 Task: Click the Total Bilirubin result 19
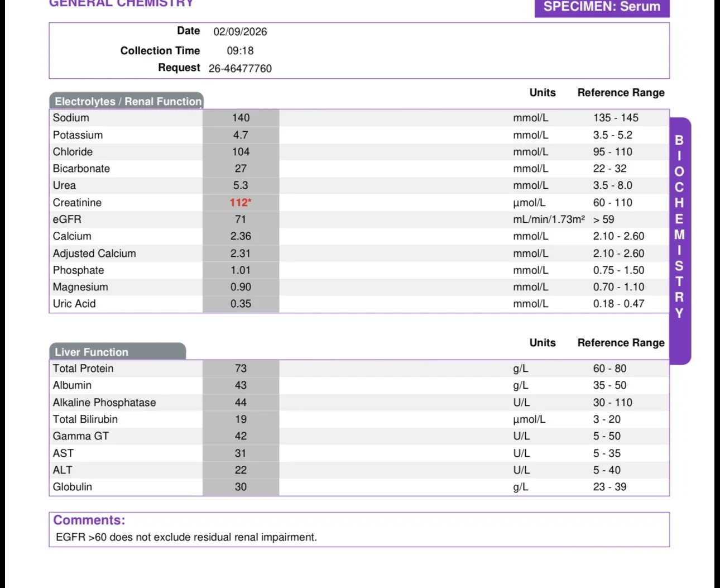click(241, 419)
